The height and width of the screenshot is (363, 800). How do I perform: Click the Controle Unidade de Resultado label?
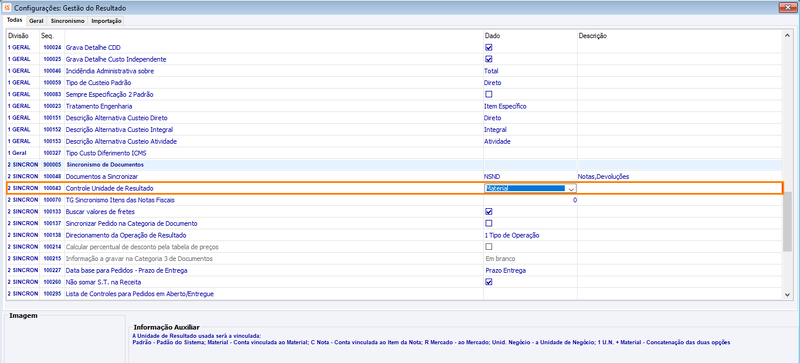pyautogui.click(x=109, y=188)
